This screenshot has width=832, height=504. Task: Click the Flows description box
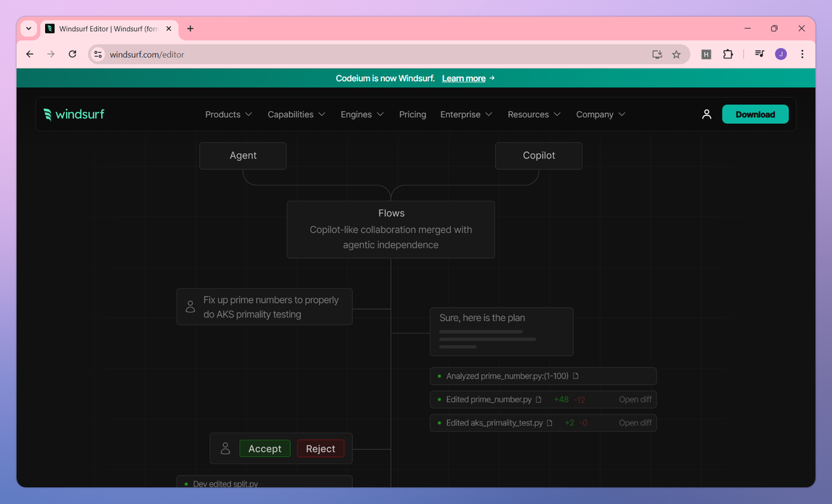(391, 229)
